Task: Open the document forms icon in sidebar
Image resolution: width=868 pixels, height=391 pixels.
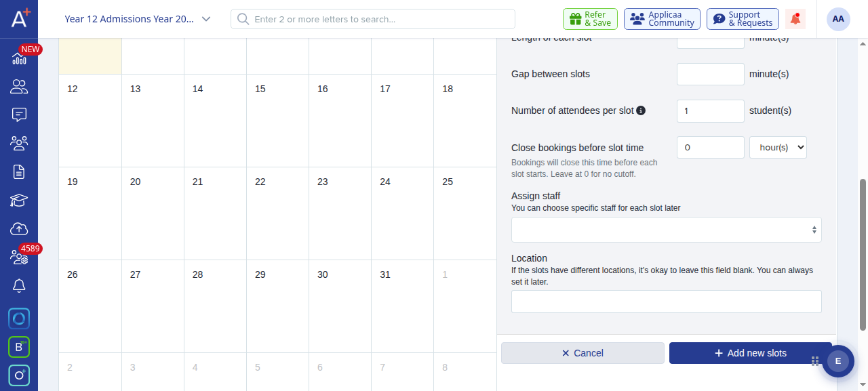Action: 19,171
